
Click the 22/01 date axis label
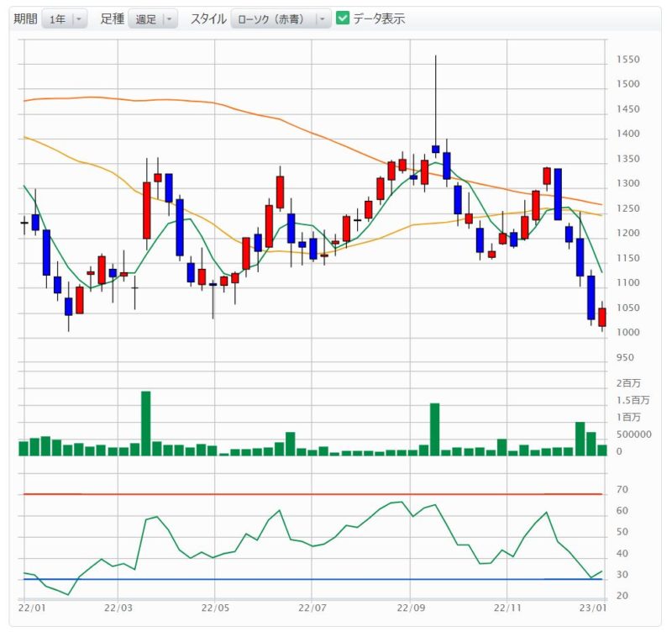pyautogui.click(x=32, y=608)
